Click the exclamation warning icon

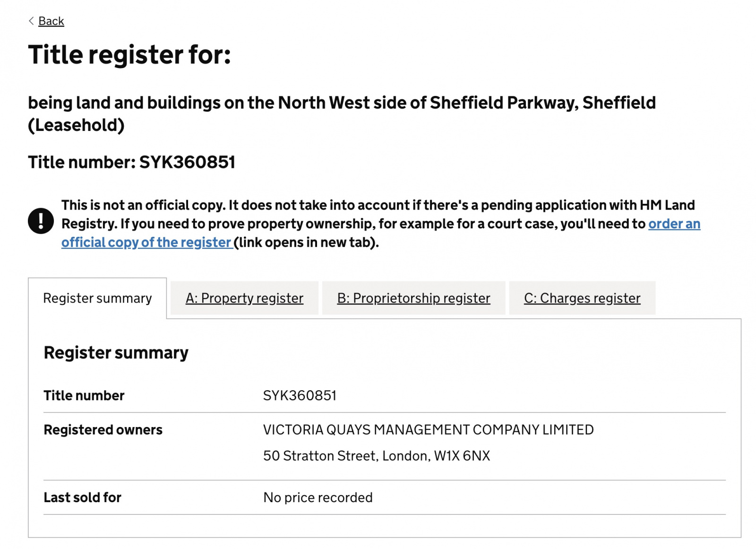pyautogui.click(x=41, y=221)
